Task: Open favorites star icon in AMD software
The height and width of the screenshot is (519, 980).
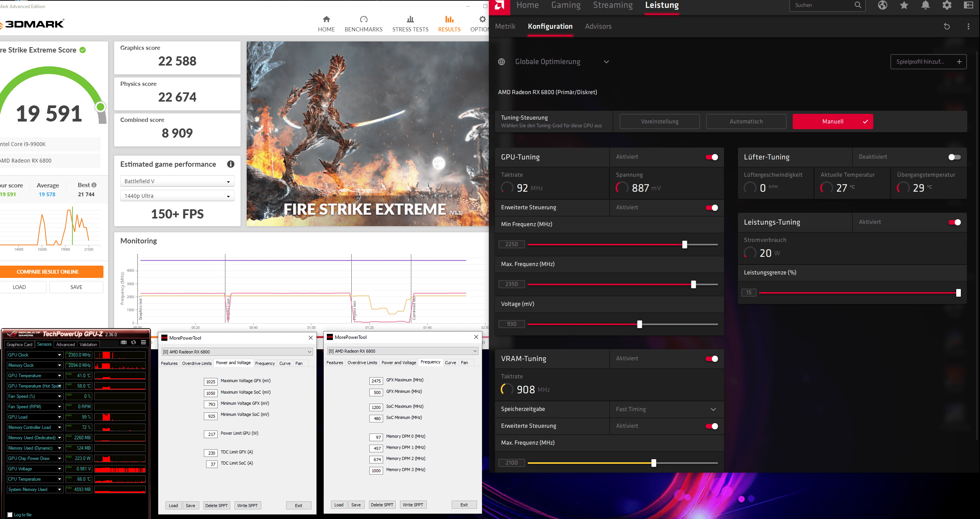Action: [904, 5]
